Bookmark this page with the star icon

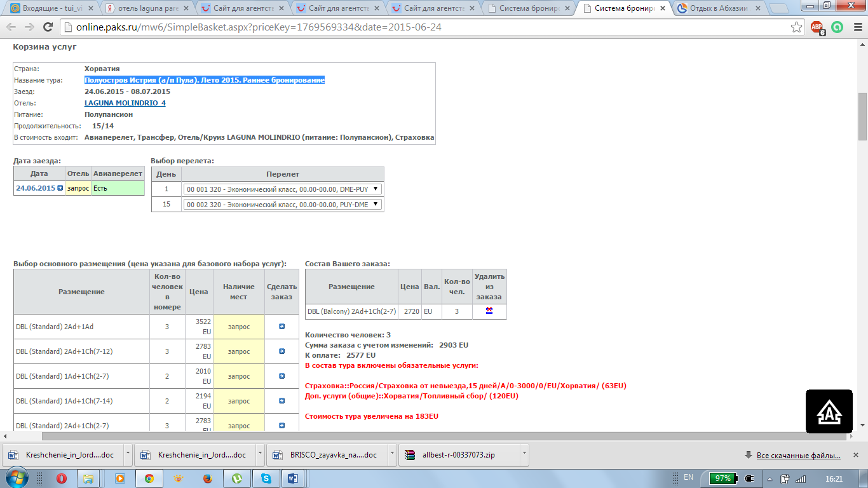point(796,27)
